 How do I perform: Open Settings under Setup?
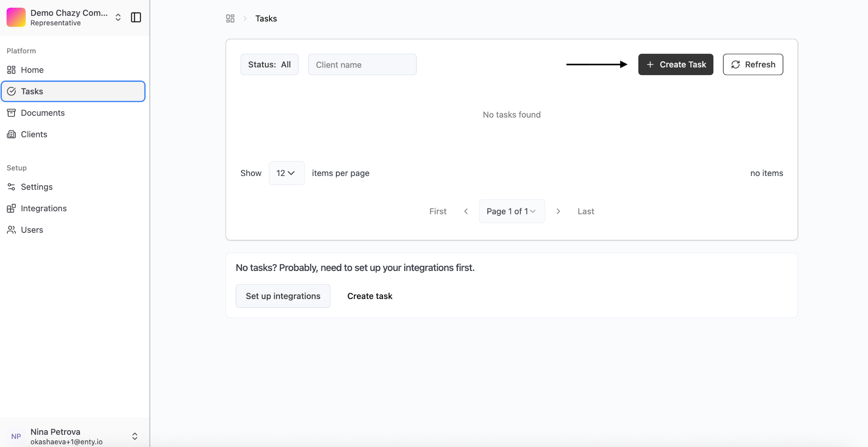tap(73, 187)
